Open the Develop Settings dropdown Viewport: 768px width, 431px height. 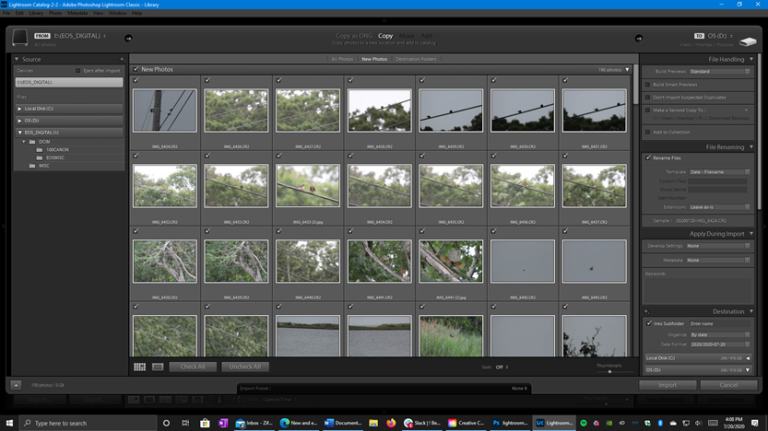tap(718, 246)
